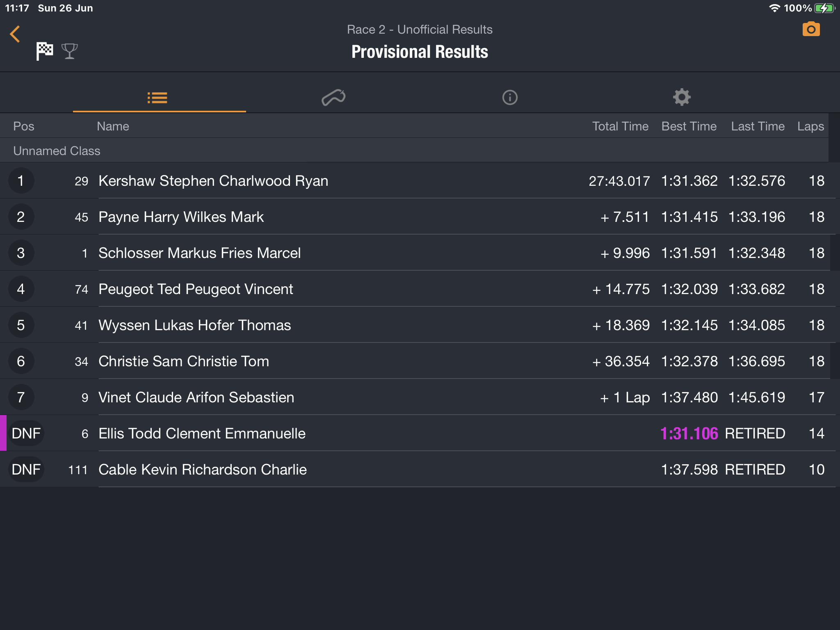Tap the orange camera screenshot icon
Viewport: 840px width, 630px height.
click(811, 30)
